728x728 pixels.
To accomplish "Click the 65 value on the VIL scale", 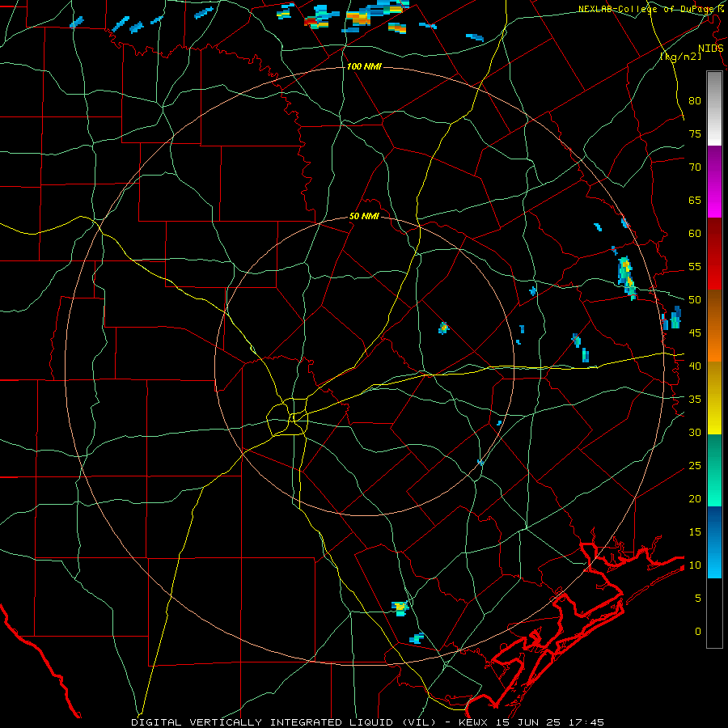I will click(x=695, y=200).
